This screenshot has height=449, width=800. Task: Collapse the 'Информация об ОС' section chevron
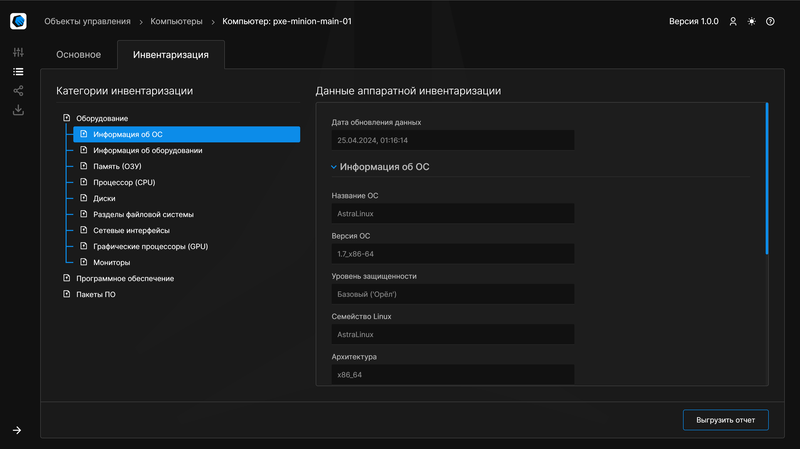coord(334,167)
